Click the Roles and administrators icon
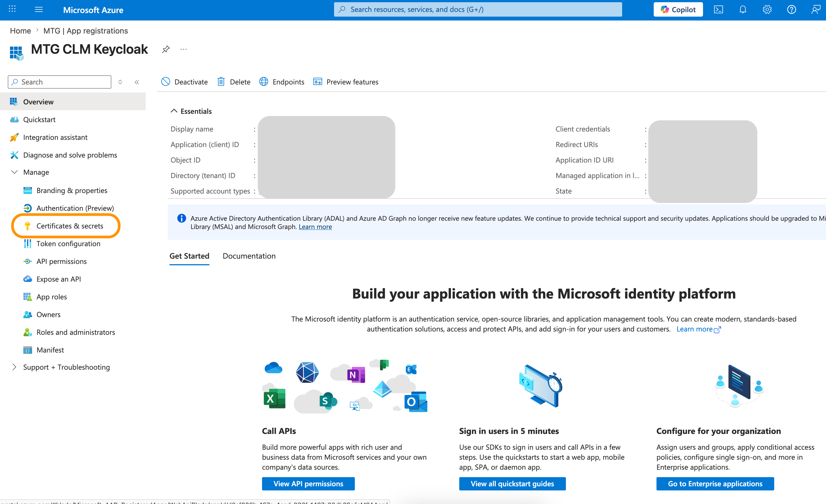Screen dimensions: 826x504 click(27, 332)
